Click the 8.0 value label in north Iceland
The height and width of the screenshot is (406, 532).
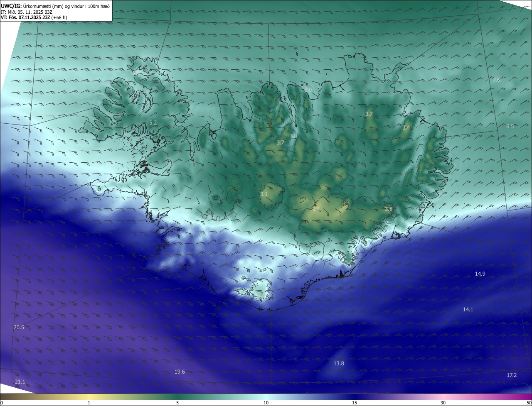tap(308, 90)
